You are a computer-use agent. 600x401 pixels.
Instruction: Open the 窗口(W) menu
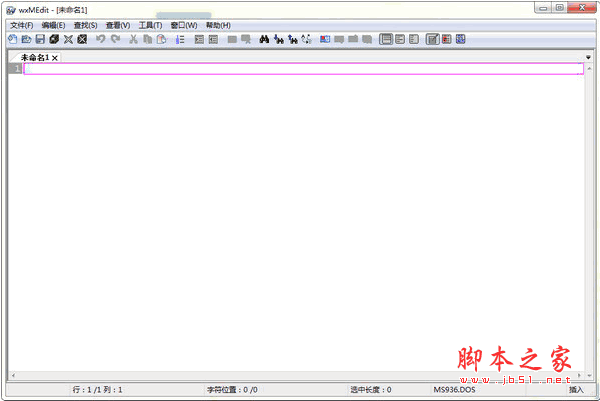click(184, 25)
